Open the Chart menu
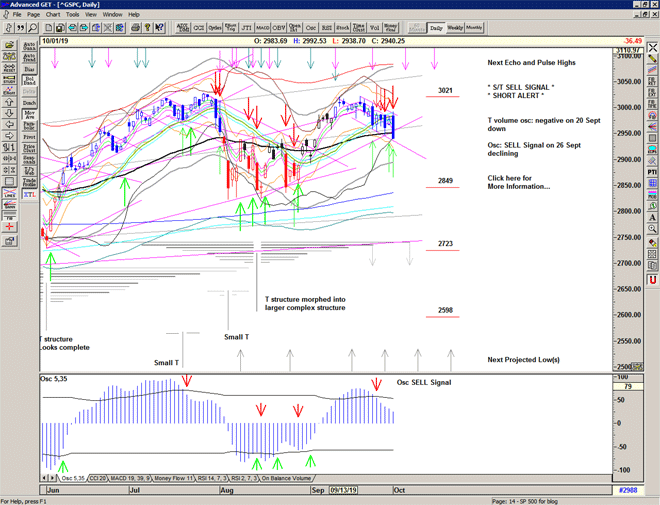Viewport: 660px width, 505px height. click(52, 15)
